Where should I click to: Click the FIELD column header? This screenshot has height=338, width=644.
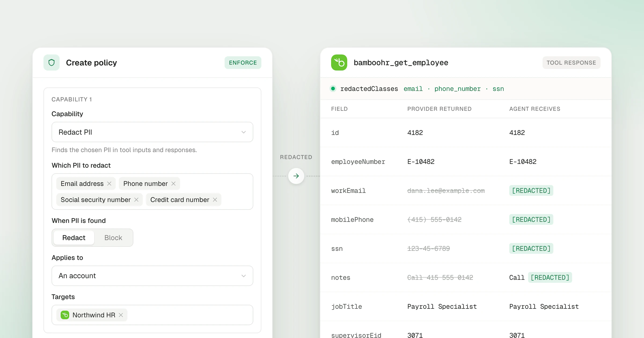coord(339,109)
